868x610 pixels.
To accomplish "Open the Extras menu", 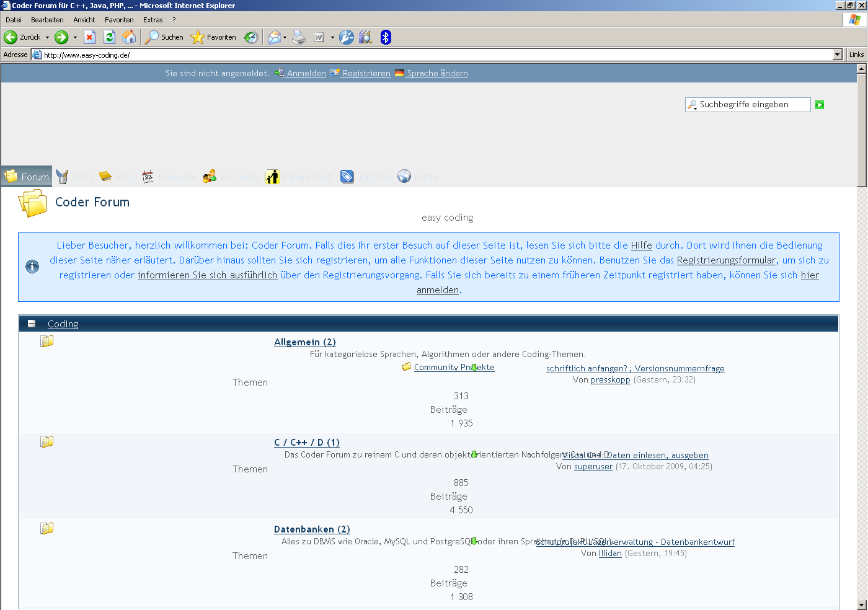I will (153, 20).
